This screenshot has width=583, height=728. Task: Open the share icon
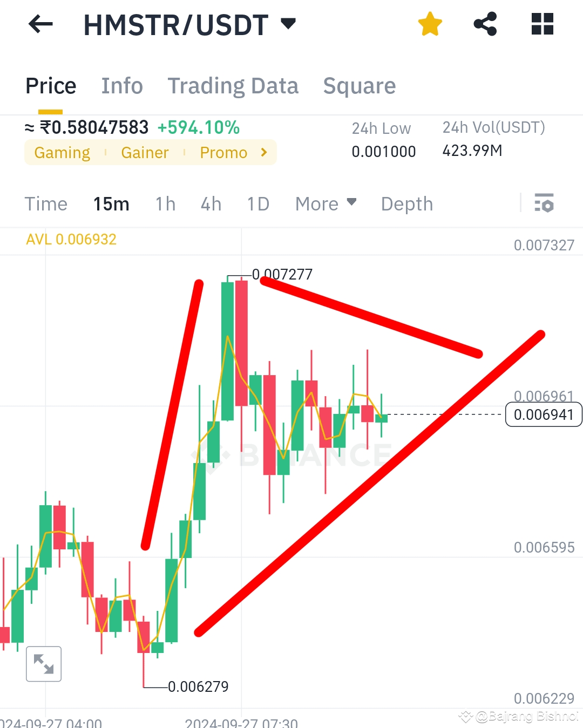tap(485, 24)
